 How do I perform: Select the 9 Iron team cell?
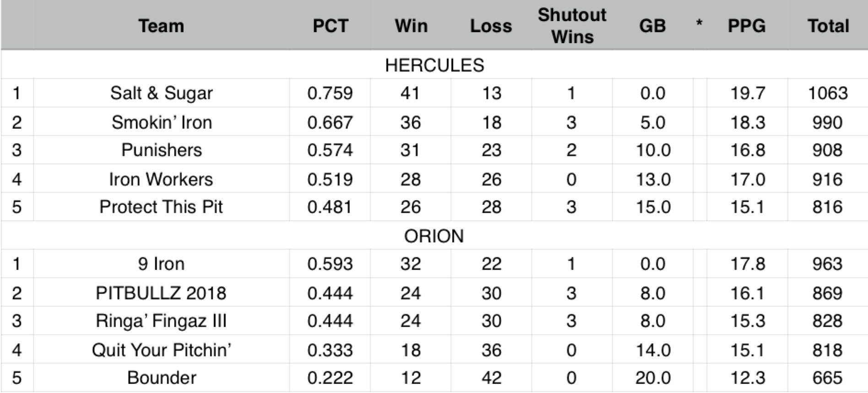pos(161,264)
